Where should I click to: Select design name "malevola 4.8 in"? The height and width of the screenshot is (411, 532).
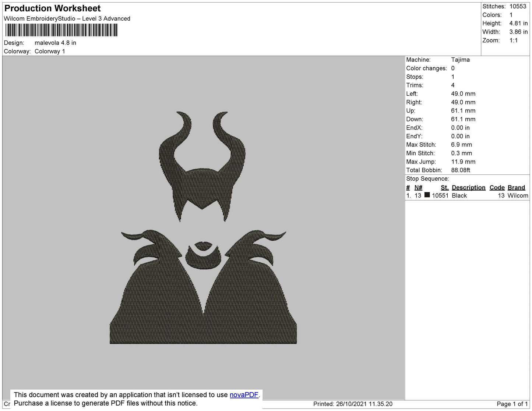click(x=55, y=43)
